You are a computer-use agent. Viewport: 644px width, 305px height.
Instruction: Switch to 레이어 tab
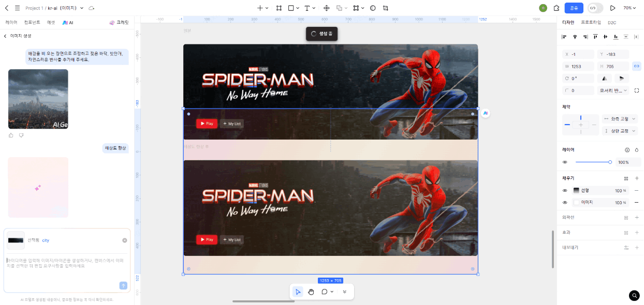11,23
